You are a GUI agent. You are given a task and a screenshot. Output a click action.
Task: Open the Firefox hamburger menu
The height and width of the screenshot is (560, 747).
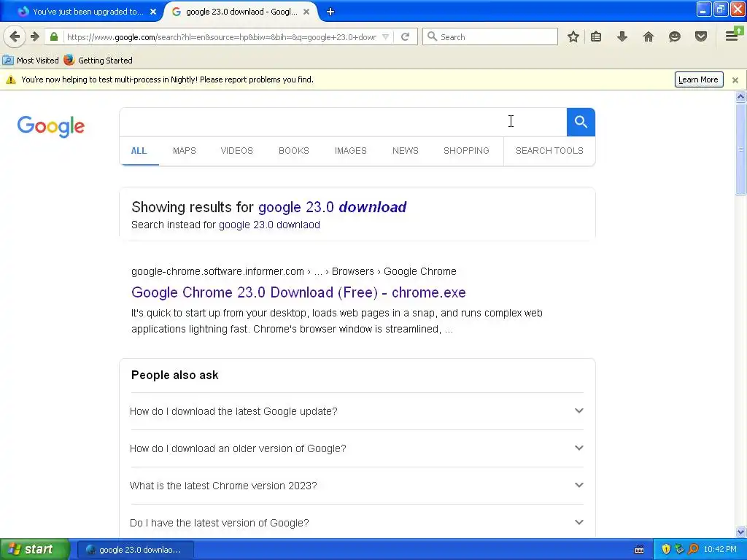coord(733,35)
